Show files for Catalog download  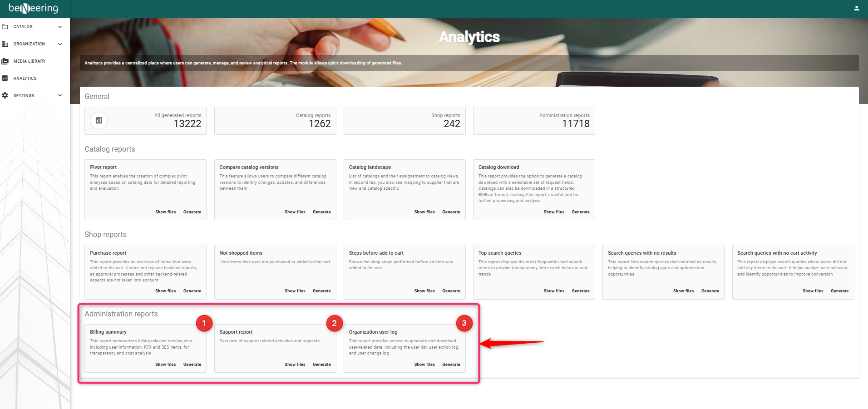[x=554, y=212]
